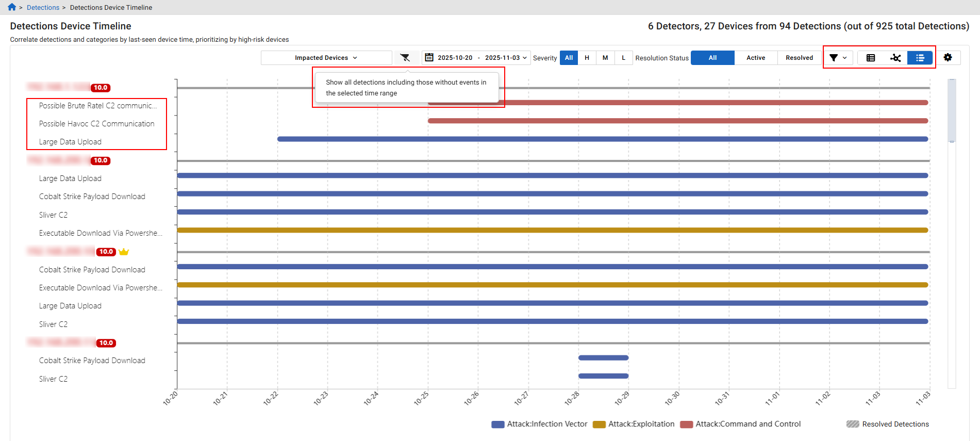Expand the date range 2025-10-20 dropdown
980x441 pixels.
point(525,58)
